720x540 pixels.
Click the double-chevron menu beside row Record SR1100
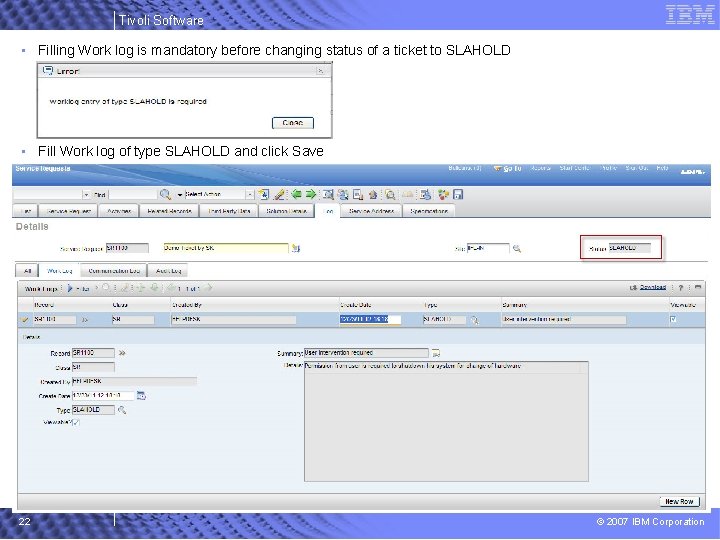(x=85, y=320)
